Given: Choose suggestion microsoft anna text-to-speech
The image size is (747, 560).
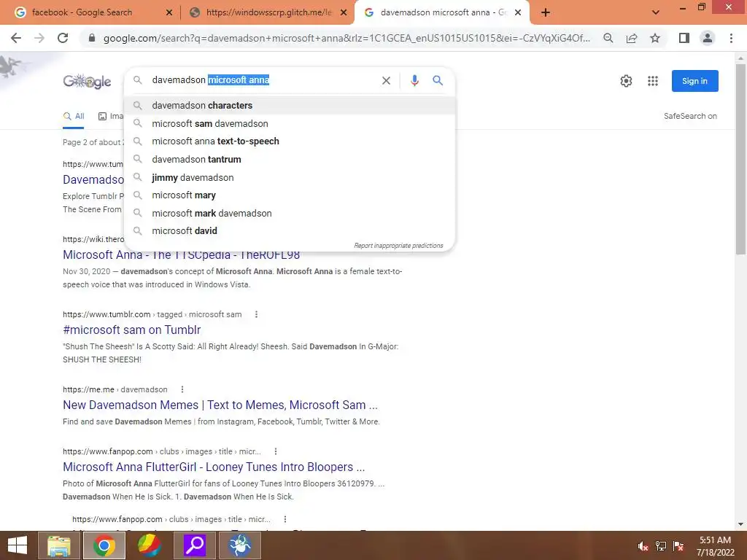Looking at the screenshot, I should pyautogui.click(x=290, y=141).
